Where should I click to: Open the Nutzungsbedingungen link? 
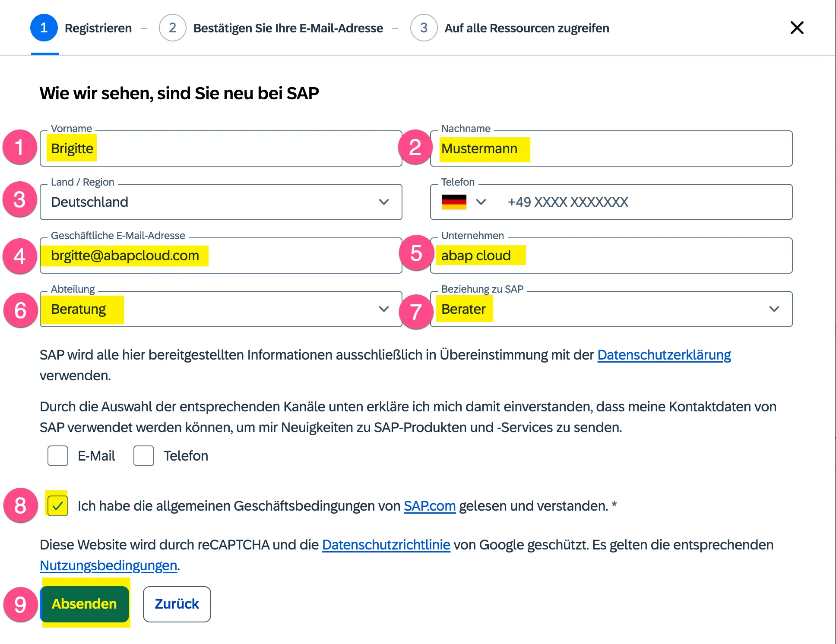tap(108, 565)
